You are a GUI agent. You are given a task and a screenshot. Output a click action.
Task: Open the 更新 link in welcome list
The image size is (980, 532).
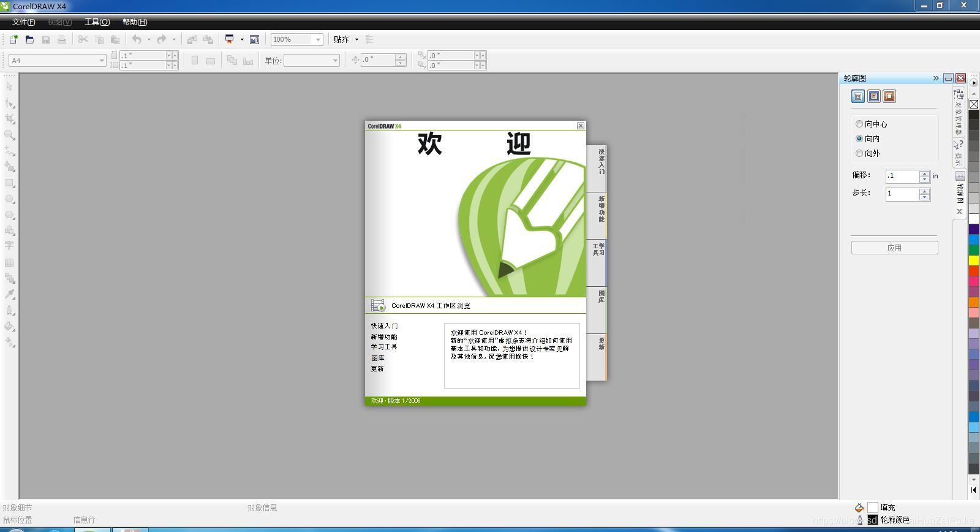point(377,368)
